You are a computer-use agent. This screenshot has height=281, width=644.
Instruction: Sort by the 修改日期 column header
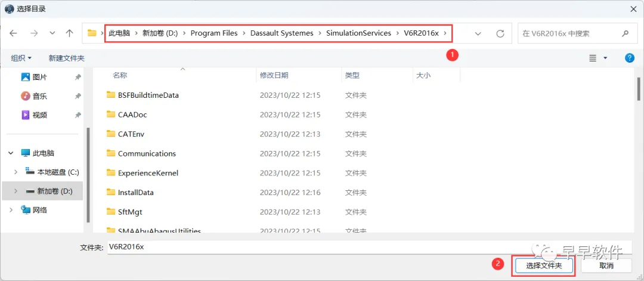tap(274, 75)
